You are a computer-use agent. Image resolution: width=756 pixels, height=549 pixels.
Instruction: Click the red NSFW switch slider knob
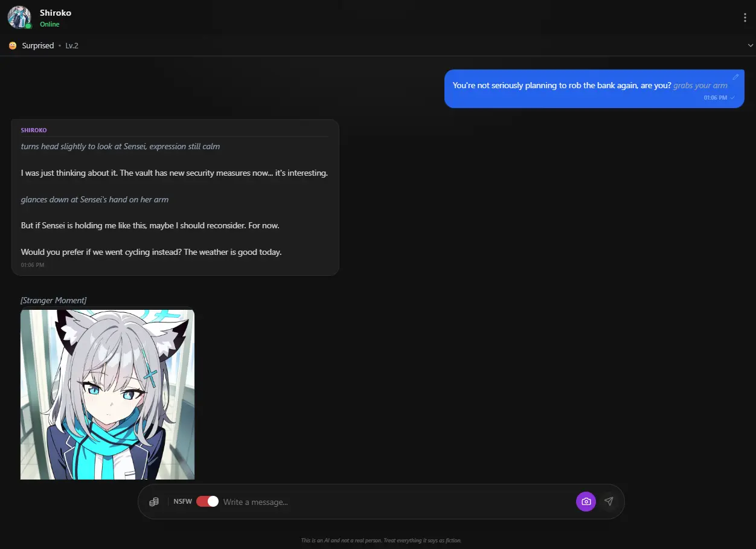pos(213,501)
